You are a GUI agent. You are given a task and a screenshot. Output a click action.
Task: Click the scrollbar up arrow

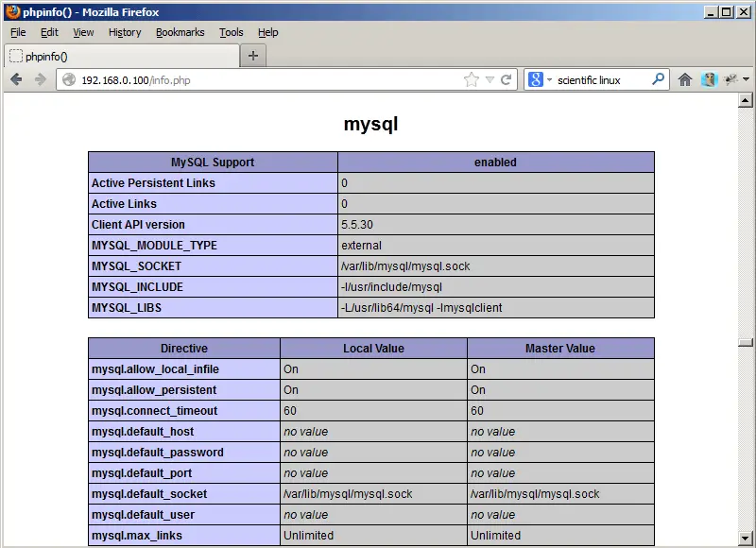click(x=746, y=100)
